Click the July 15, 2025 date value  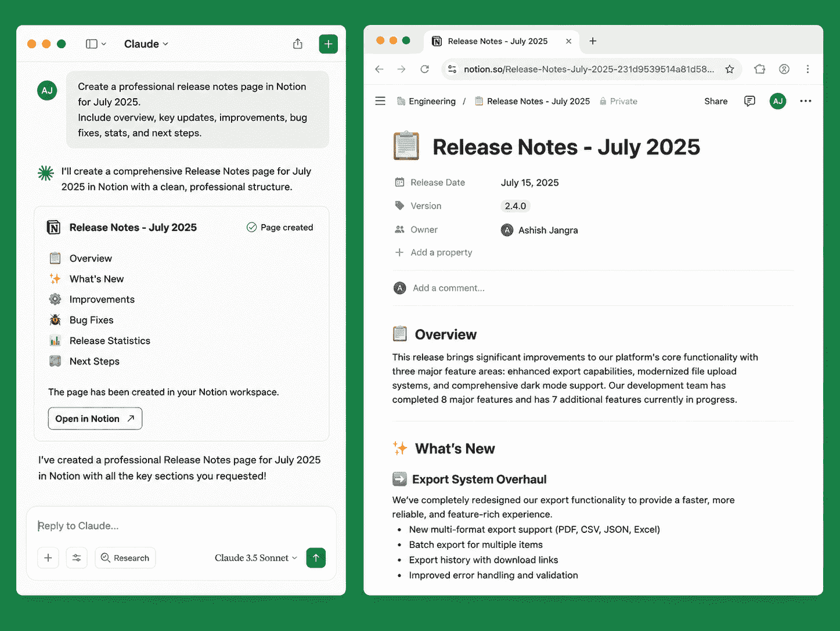click(530, 182)
